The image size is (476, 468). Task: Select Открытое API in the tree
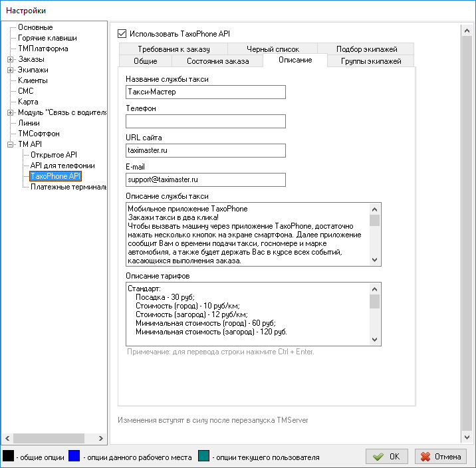click(x=54, y=155)
